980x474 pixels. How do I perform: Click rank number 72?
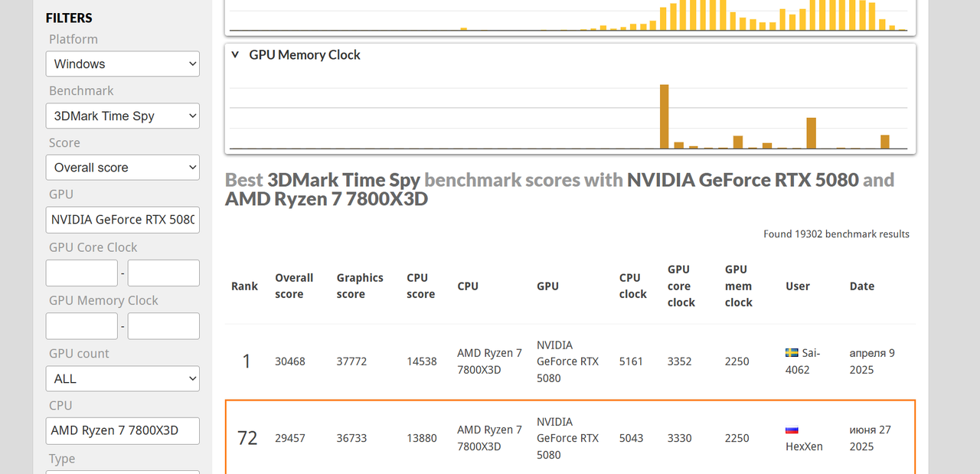tap(247, 438)
